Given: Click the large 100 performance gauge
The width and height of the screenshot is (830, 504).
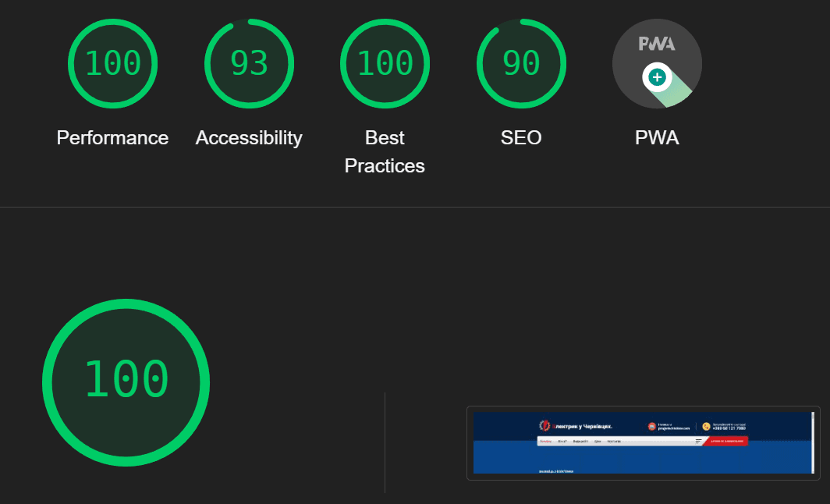Looking at the screenshot, I should click(126, 382).
